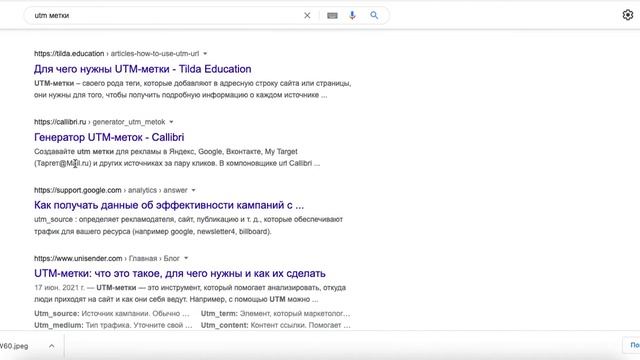Click the Utm_term sitelink snippet
The height and width of the screenshot is (360, 640).
[x=276, y=313]
